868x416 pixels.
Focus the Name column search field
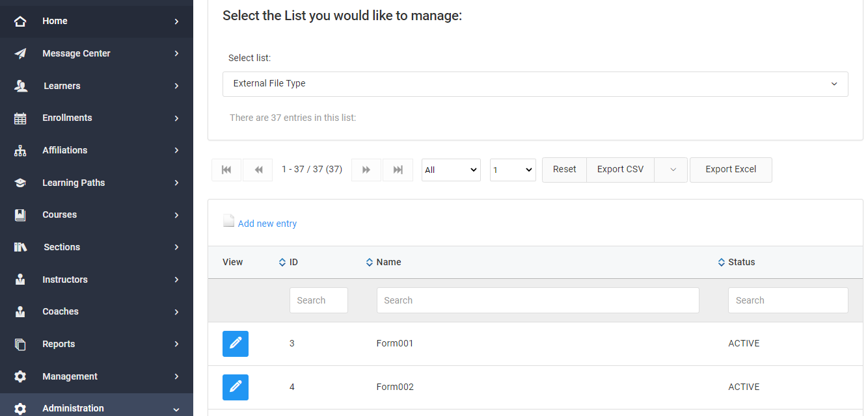coord(537,300)
